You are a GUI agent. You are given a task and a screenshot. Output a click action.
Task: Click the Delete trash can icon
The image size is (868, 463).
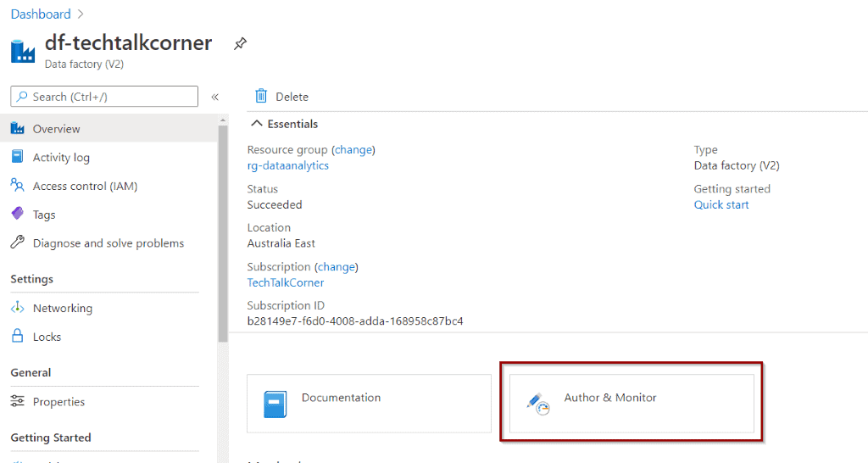(261, 96)
